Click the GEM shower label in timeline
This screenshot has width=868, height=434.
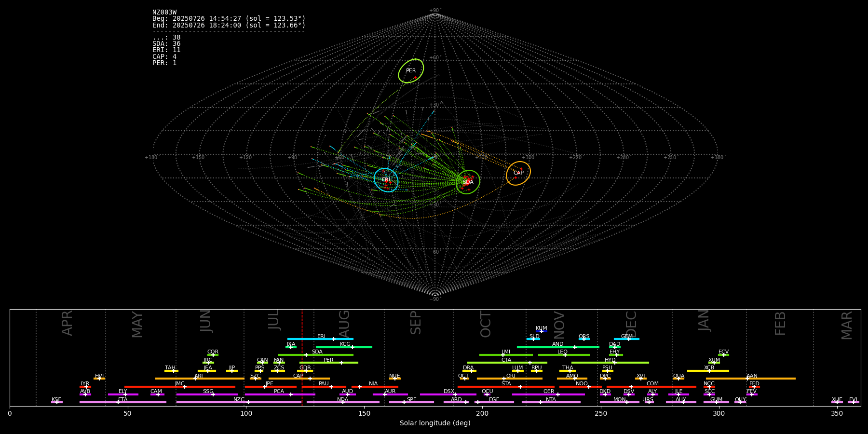click(x=627, y=337)
